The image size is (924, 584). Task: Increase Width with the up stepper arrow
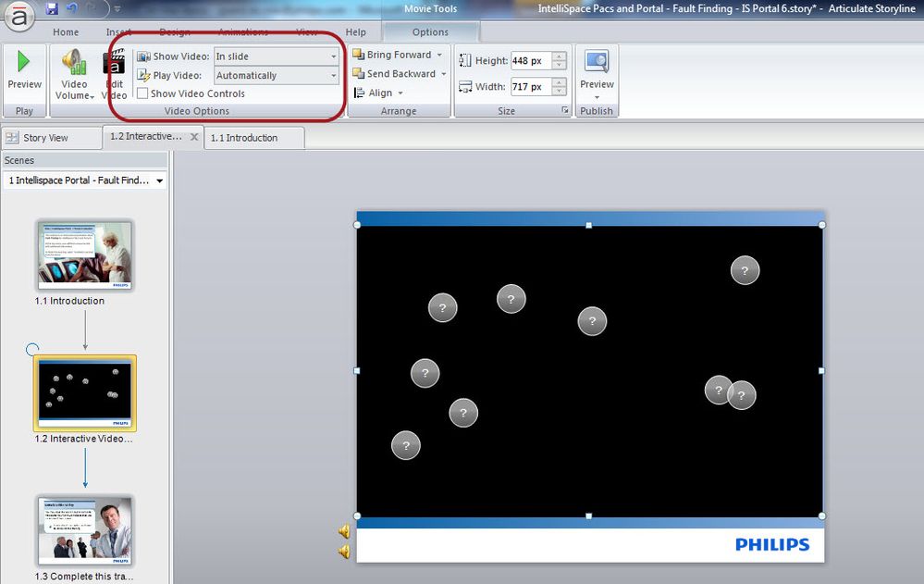point(560,82)
